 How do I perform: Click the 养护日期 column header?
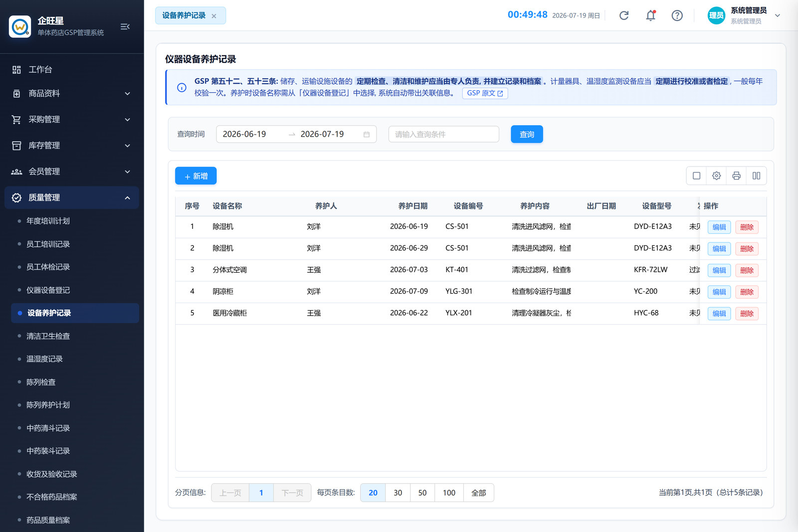[x=413, y=206]
